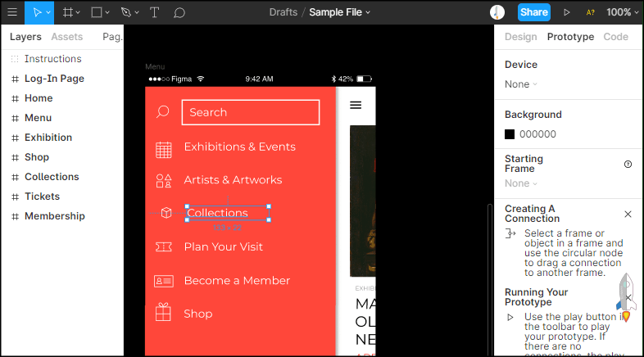Close the Creating A Connection tips panel
This screenshot has height=357, width=644.
pos(628,214)
